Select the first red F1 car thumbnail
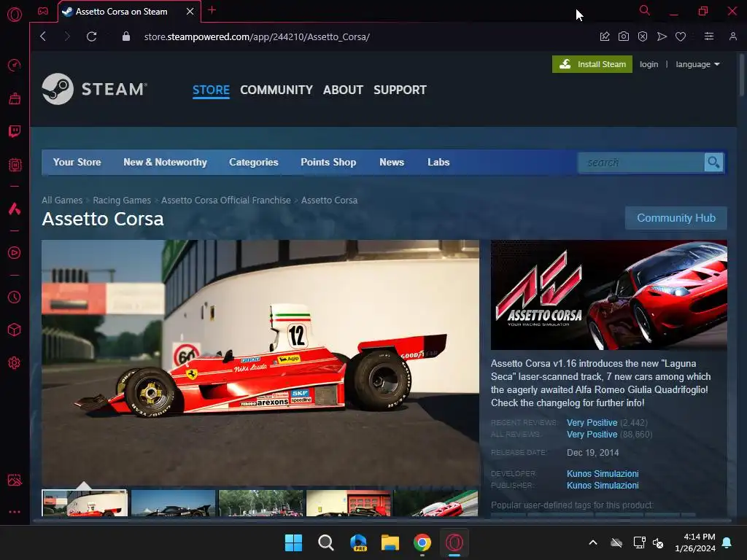 pos(85,503)
